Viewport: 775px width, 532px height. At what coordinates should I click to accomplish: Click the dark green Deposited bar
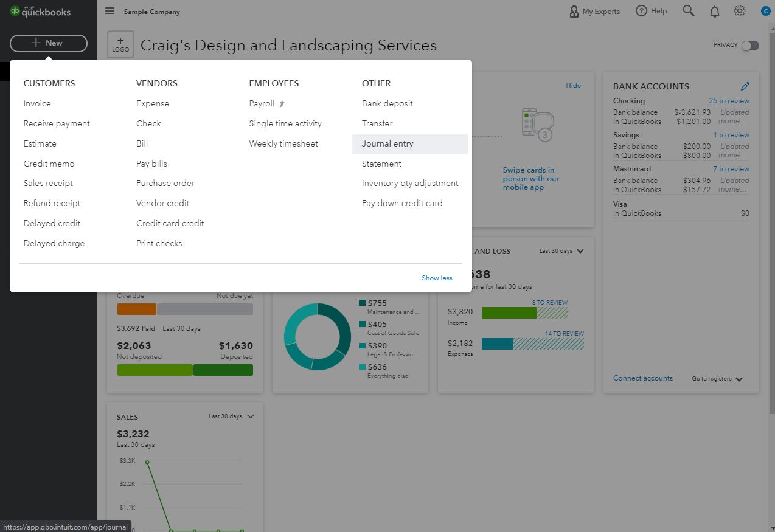223,370
